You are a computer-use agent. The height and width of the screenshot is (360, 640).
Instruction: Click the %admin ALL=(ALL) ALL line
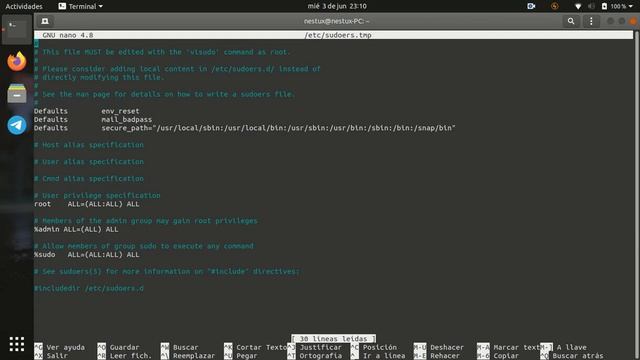pyautogui.click(x=76, y=229)
